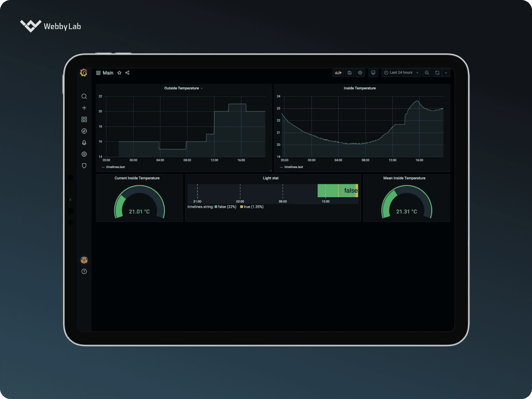
Task: Click the 21.01 °C gauge value
Action: click(x=139, y=211)
